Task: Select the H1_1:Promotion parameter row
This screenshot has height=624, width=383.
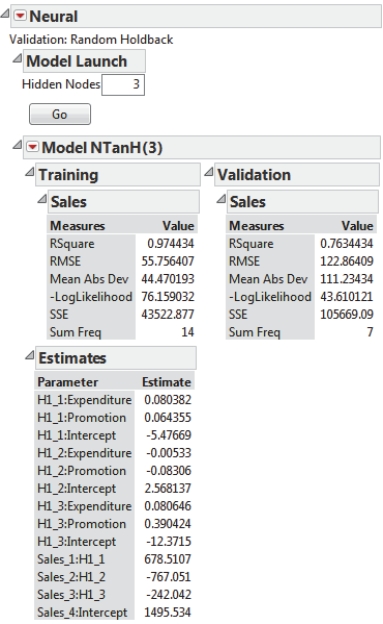Action: (x=115, y=417)
